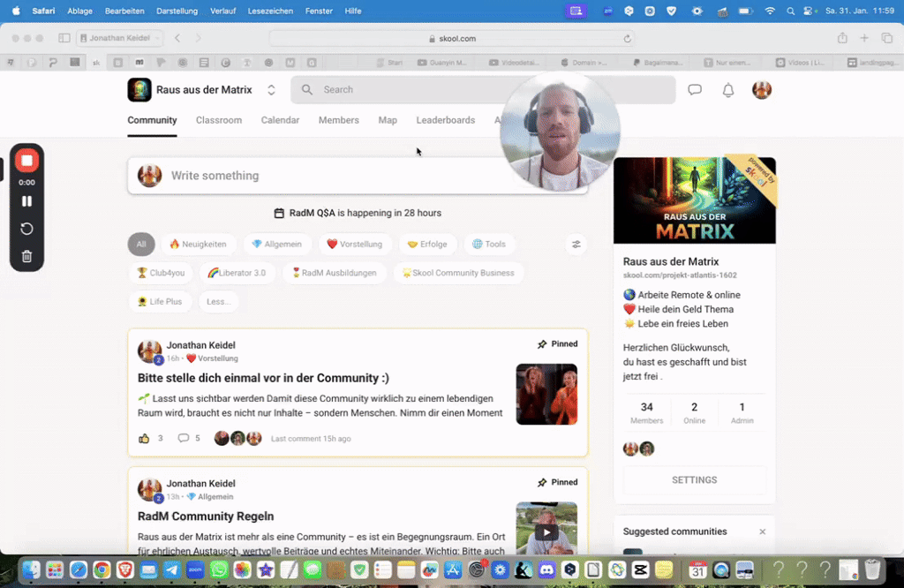Open notifications with the bell icon
The height and width of the screenshot is (588, 904).
tap(727, 89)
